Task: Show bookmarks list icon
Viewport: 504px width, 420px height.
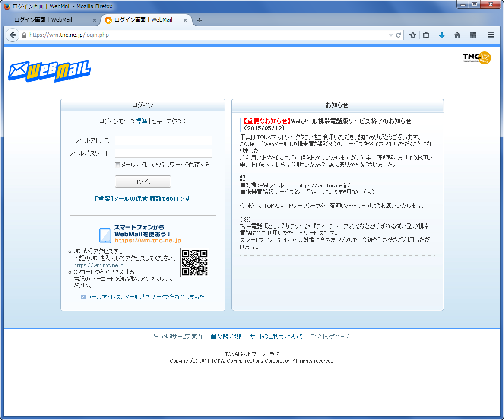Action: pyautogui.click(x=426, y=35)
